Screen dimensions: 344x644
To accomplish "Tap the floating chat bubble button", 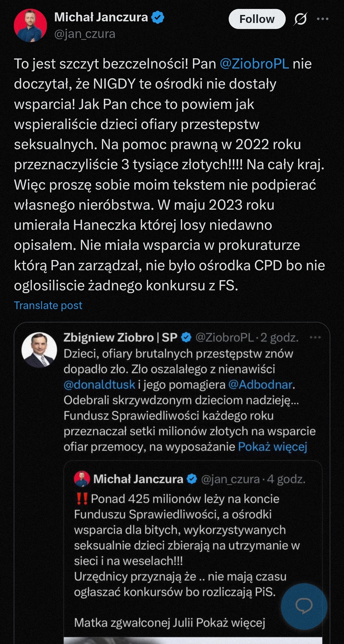I will coord(304,606).
